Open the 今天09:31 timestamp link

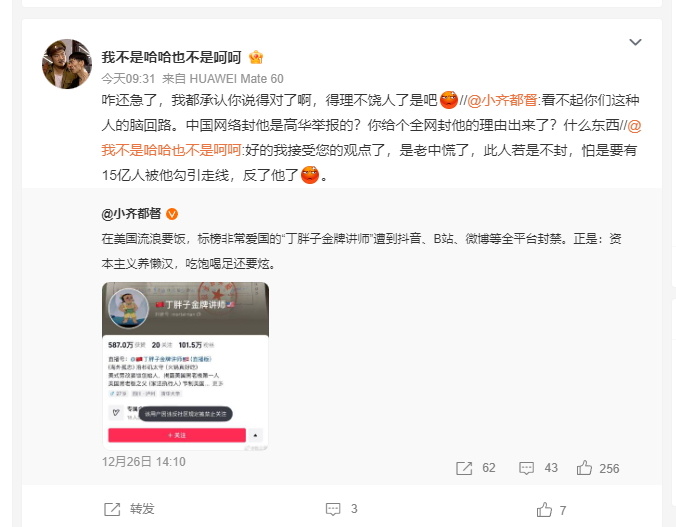point(128,78)
